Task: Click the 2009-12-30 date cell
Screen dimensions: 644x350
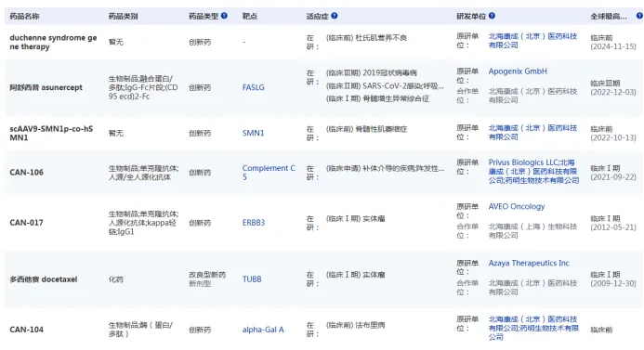Action: [613, 283]
